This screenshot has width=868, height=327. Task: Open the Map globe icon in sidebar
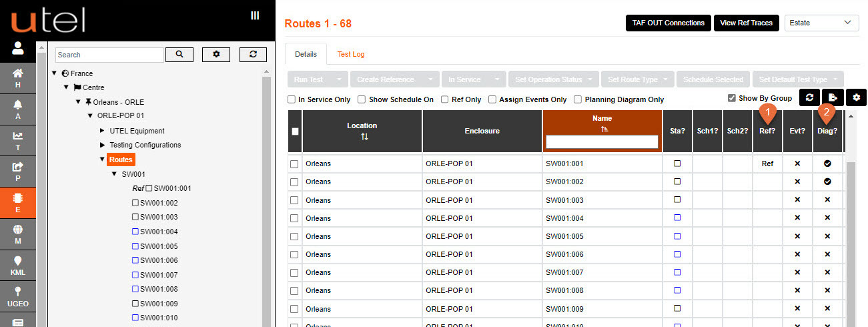pyautogui.click(x=18, y=232)
